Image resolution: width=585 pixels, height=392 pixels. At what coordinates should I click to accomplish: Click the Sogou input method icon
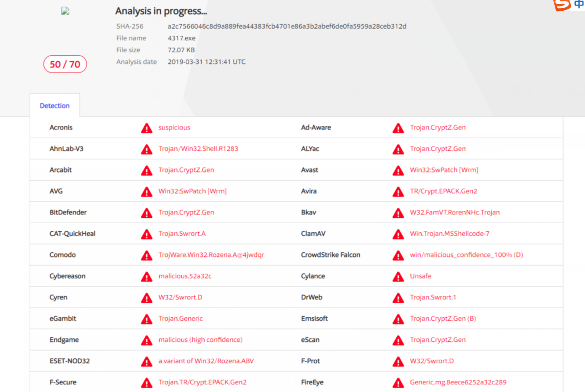[x=562, y=5]
